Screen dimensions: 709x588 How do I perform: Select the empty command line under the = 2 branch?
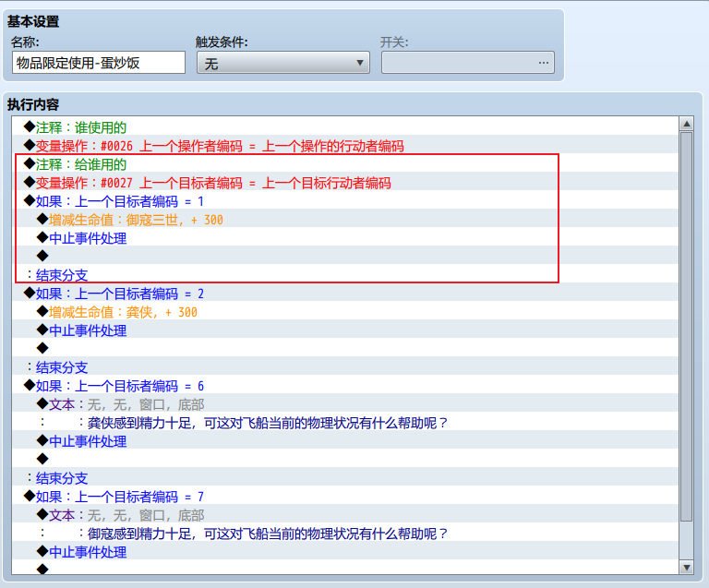pos(345,348)
